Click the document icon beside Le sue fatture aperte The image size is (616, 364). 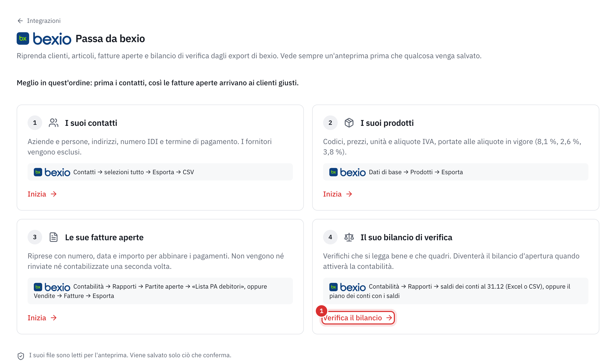tap(54, 237)
